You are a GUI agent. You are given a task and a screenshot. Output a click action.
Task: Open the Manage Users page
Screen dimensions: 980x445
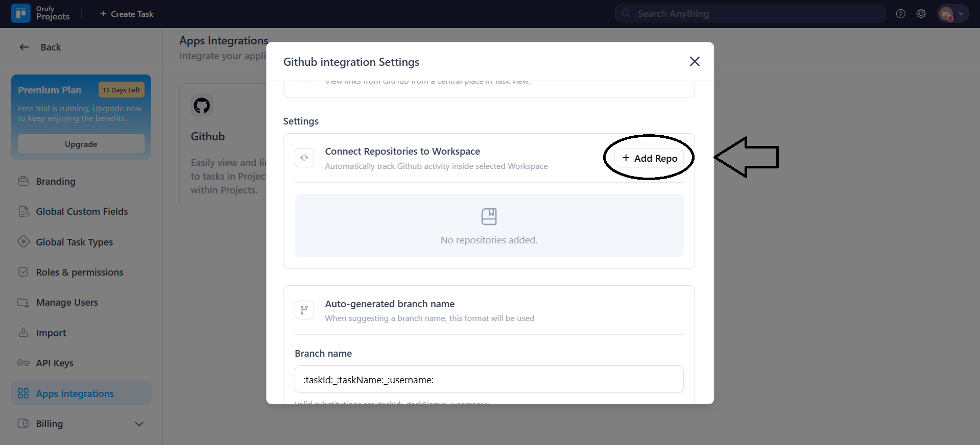click(x=67, y=302)
